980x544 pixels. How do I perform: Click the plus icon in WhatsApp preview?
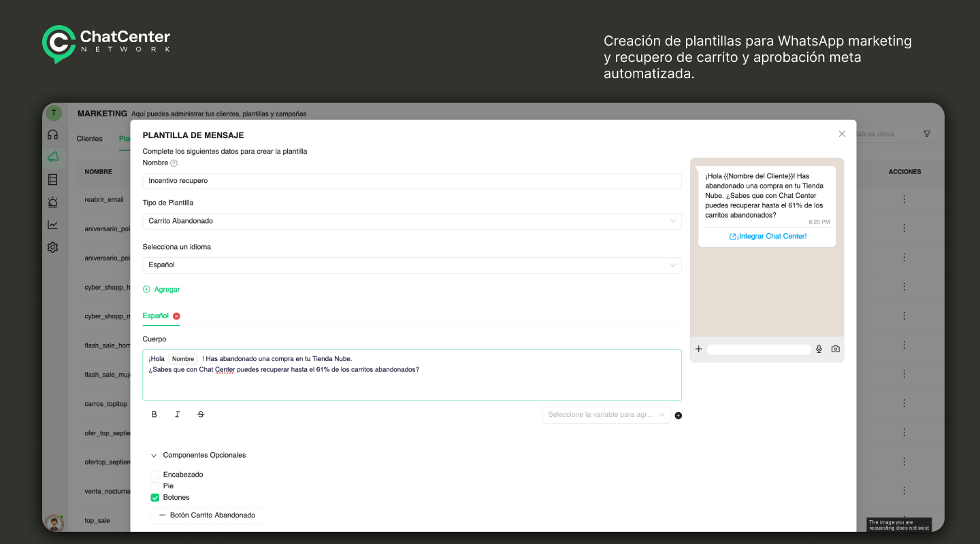698,349
